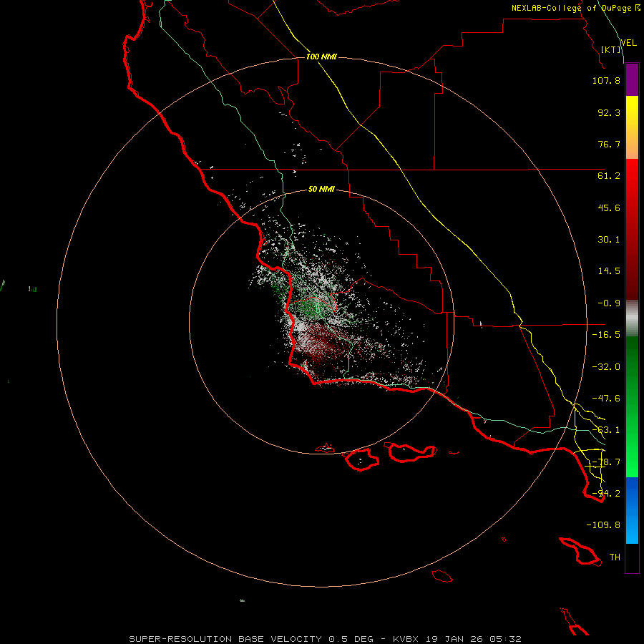Click the 92.3 legend value
644x644 pixels.
[609, 112]
